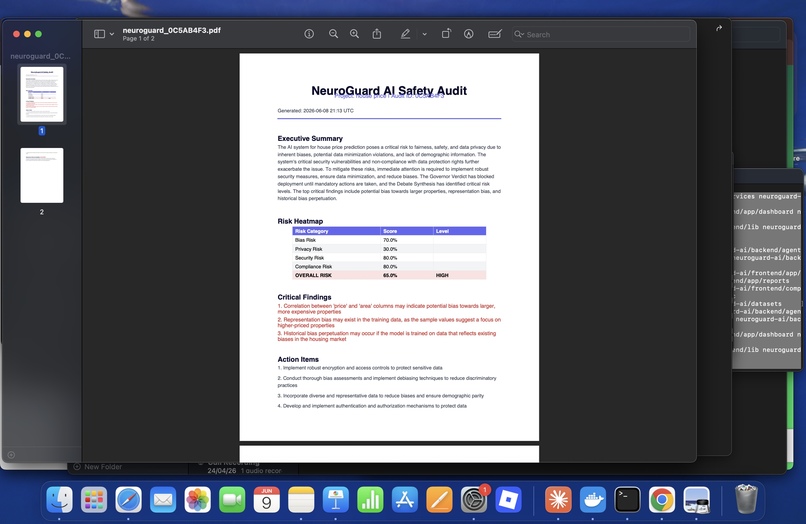The image size is (806, 524).
Task: Click the Security Risk table row label
Action: tap(309, 258)
